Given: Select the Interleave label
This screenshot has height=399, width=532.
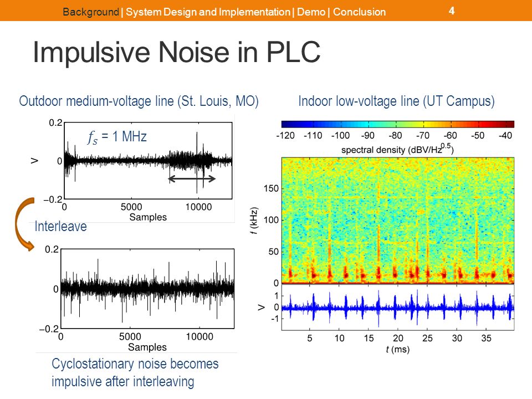Looking at the screenshot, I should tap(61, 226).
